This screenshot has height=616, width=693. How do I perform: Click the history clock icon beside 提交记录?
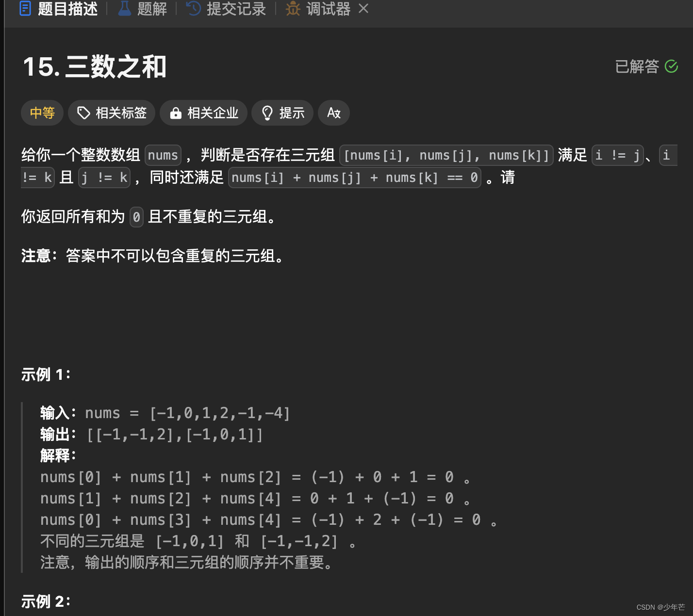(x=194, y=9)
